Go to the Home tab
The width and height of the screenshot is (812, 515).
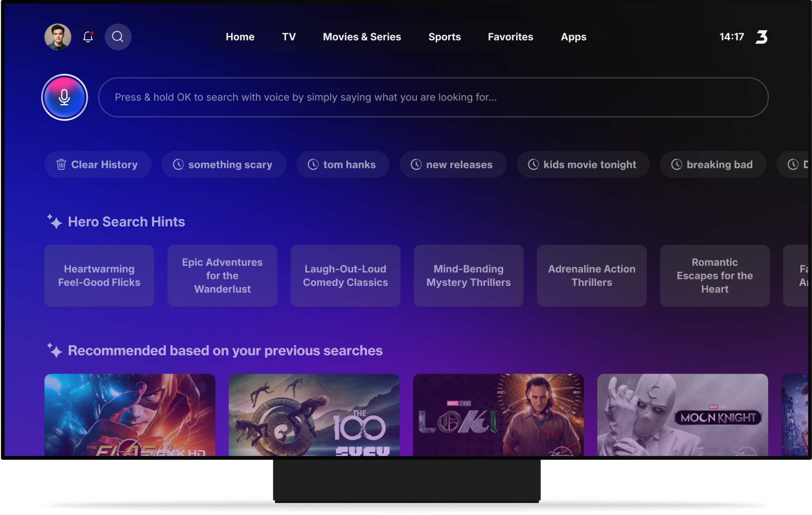tap(240, 37)
